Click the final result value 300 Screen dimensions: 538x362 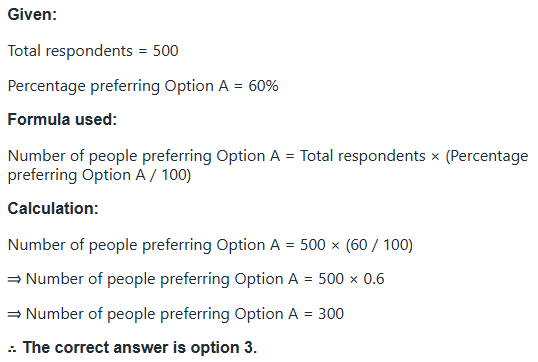pyautogui.click(x=331, y=314)
